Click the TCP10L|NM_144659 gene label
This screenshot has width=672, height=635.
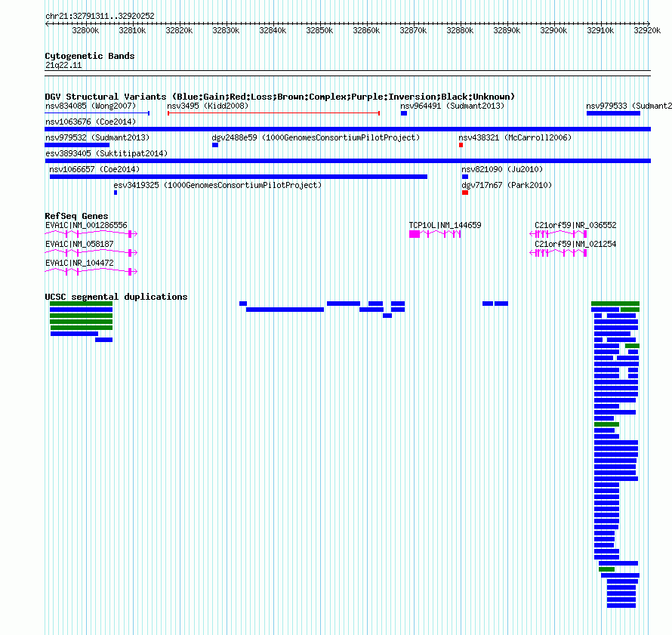pyautogui.click(x=445, y=225)
